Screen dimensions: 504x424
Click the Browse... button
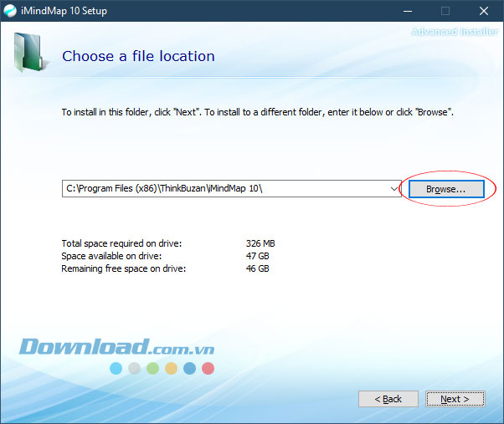coord(446,189)
